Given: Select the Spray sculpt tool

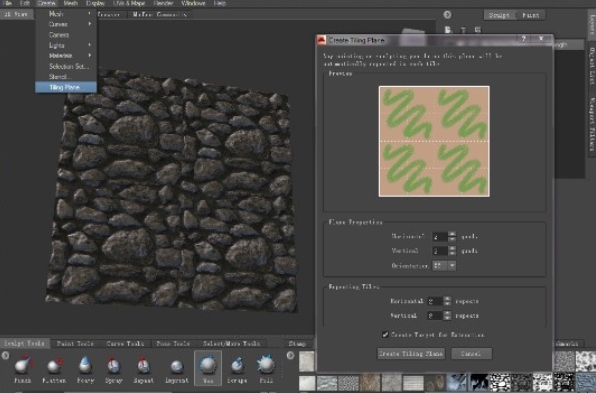Looking at the screenshot, I should (x=113, y=369).
